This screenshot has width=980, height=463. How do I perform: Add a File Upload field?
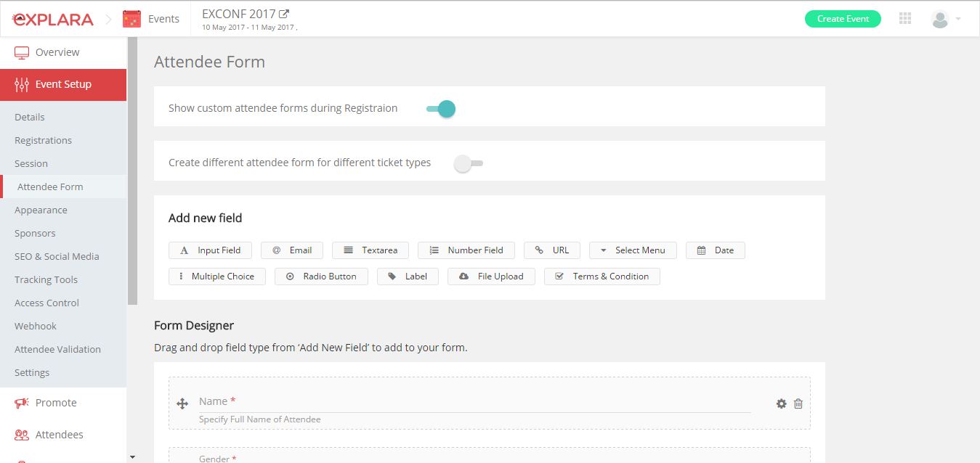[x=491, y=276]
